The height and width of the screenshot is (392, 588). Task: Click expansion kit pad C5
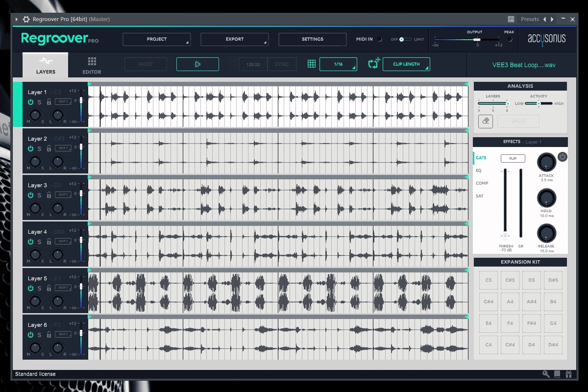coord(488,280)
